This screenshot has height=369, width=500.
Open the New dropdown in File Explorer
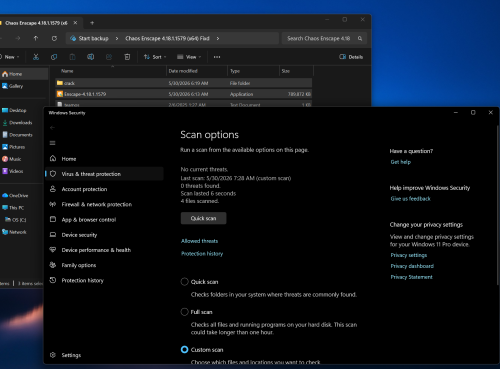[10, 57]
